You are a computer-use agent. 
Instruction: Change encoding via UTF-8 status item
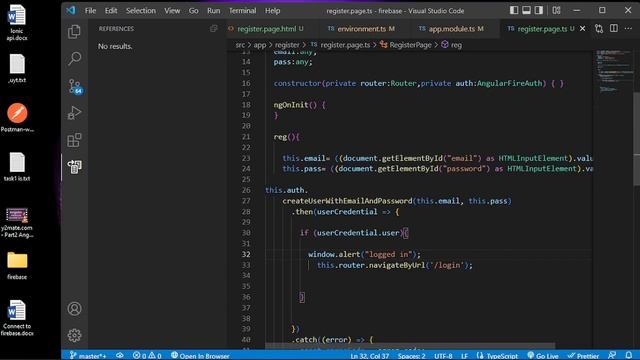pos(443,356)
